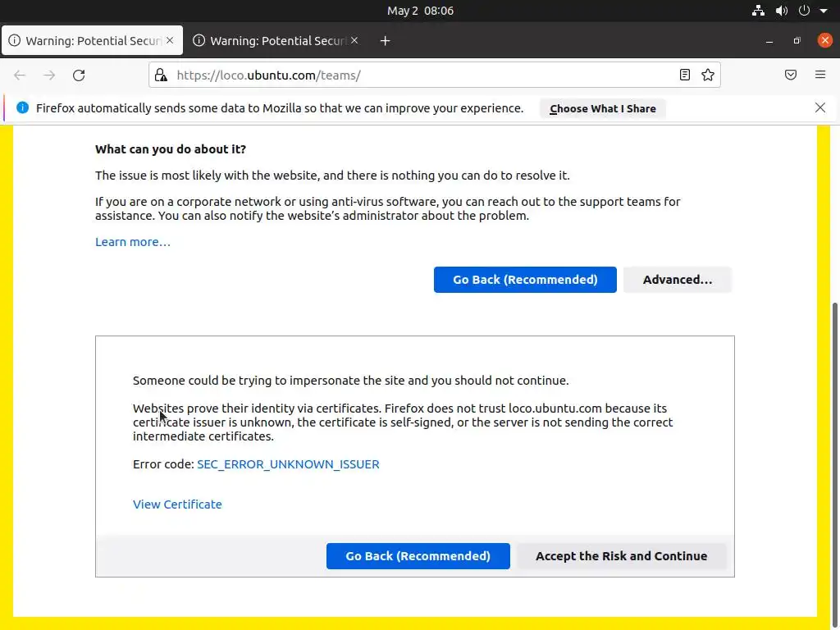
Task: Open the View Certificate link
Action: 177,504
